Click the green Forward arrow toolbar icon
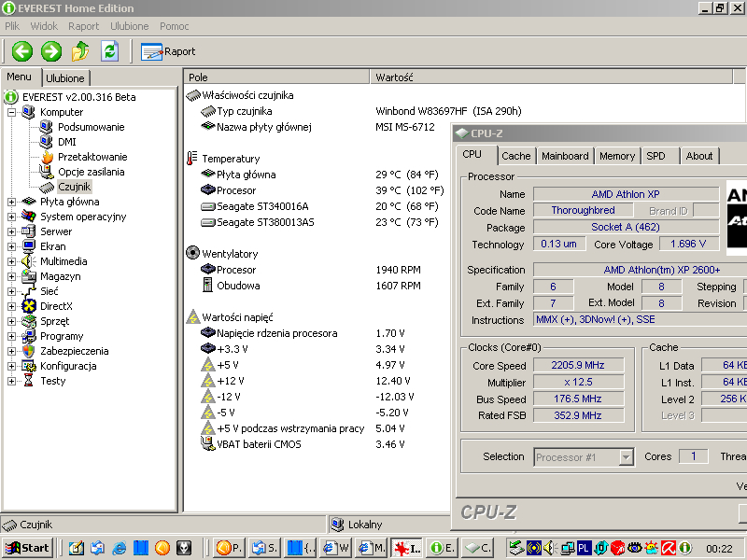 pyautogui.click(x=51, y=51)
